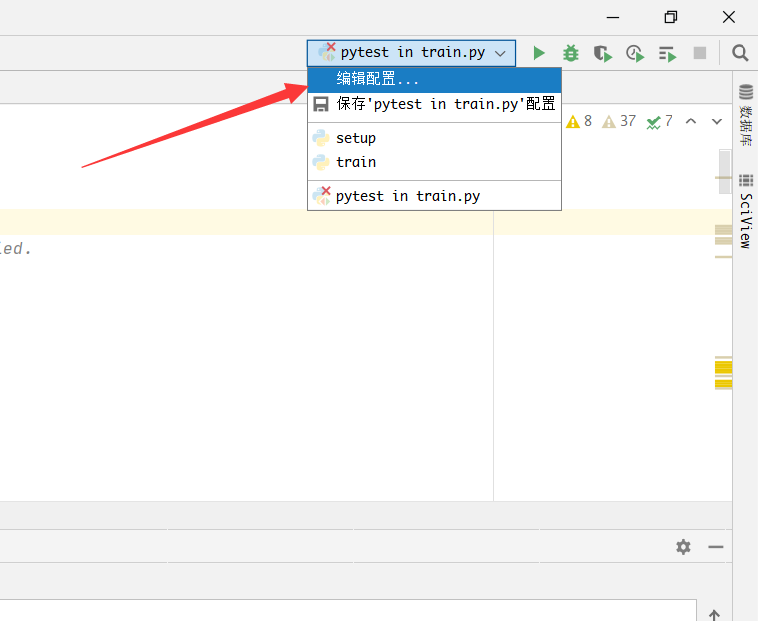This screenshot has width=758, height=621.
Task: Click the green Run button
Action: click(539, 53)
